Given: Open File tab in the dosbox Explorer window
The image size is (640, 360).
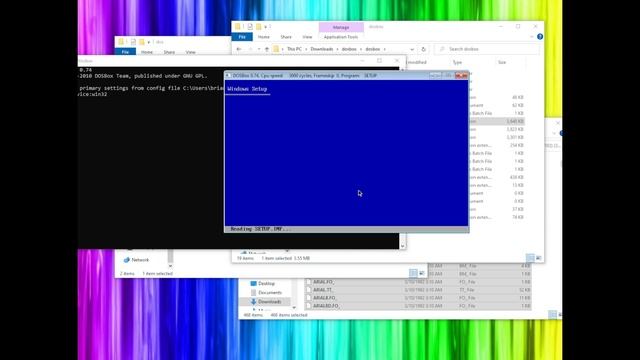Looking at the screenshot, I should click(x=242, y=37).
